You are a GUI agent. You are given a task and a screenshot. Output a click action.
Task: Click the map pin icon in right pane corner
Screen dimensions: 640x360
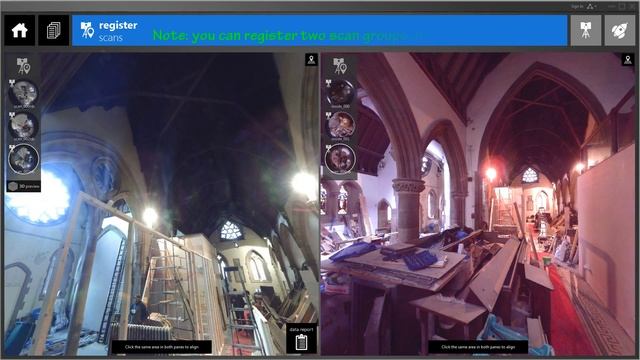pyautogui.click(x=628, y=60)
